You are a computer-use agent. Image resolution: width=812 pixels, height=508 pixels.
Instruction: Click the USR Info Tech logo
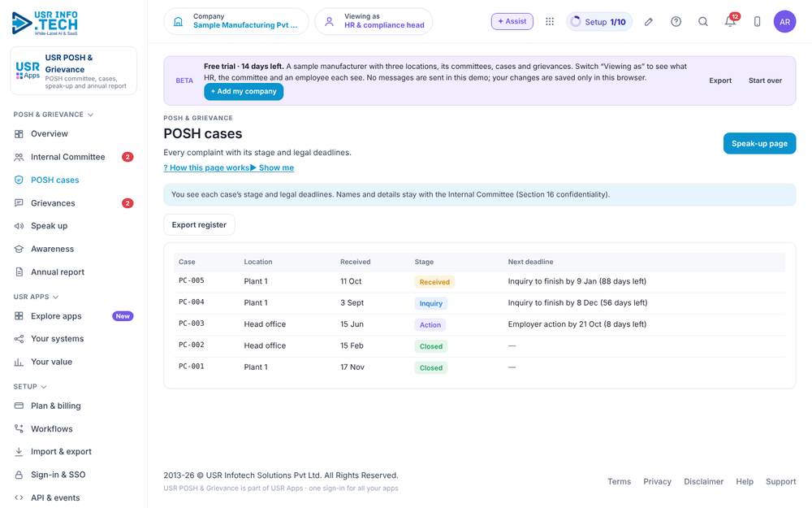click(45, 23)
